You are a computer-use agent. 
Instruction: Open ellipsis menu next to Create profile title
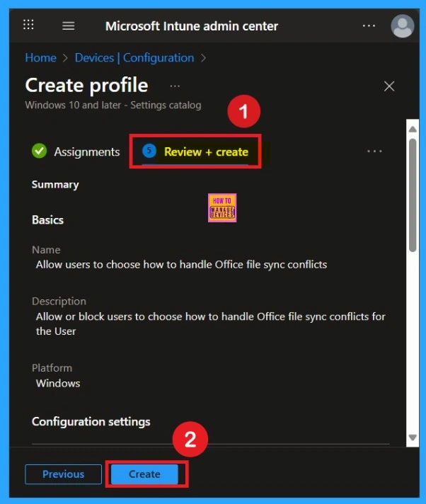pos(175,86)
